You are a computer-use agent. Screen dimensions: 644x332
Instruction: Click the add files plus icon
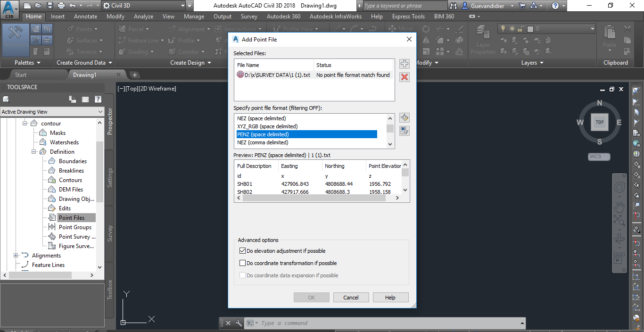(x=404, y=64)
